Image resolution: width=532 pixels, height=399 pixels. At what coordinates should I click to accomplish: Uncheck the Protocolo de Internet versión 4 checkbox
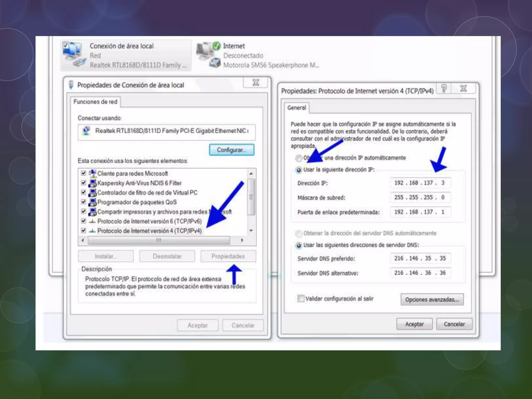tap(83, 230)
